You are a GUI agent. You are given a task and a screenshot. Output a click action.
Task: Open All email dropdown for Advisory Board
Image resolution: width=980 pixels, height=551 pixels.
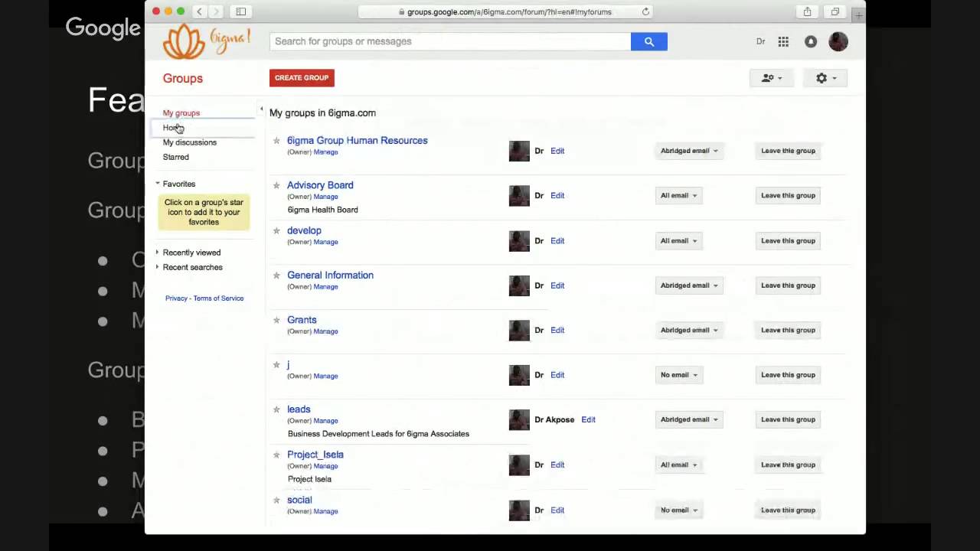678,195
